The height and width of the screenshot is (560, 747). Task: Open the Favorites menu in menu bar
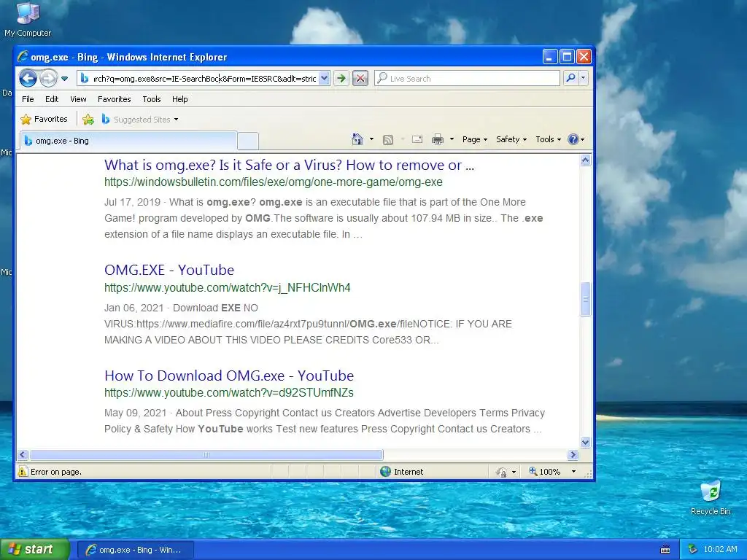[x=114, y=99]
